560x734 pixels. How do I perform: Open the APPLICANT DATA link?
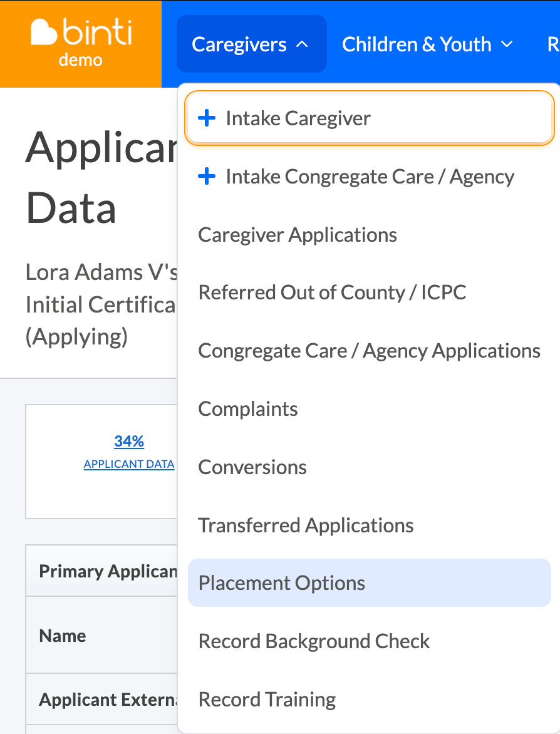click(129, 464)
